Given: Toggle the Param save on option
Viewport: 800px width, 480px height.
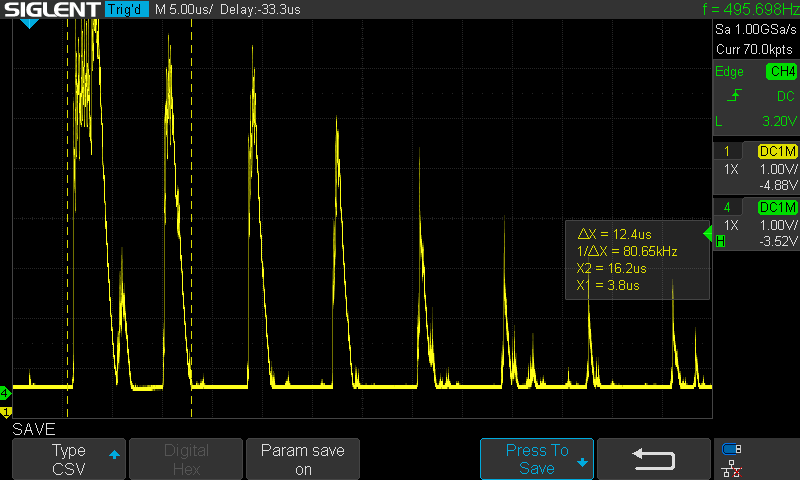Looking at the screenshot, I should (303, 459).
